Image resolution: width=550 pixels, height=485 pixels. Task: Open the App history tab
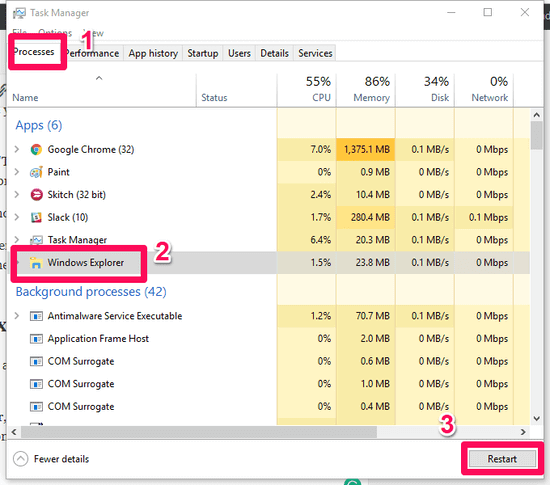click(153, 53)
